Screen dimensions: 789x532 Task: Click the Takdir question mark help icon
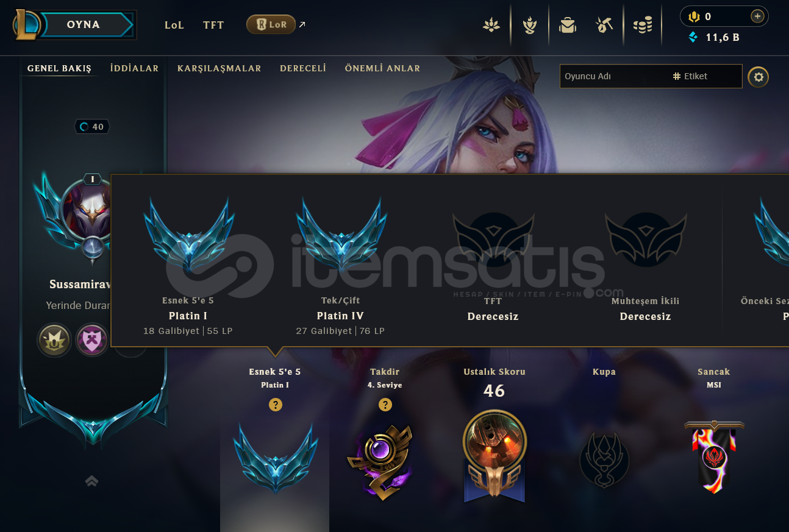pyautogui.click(x=385, y=405)
